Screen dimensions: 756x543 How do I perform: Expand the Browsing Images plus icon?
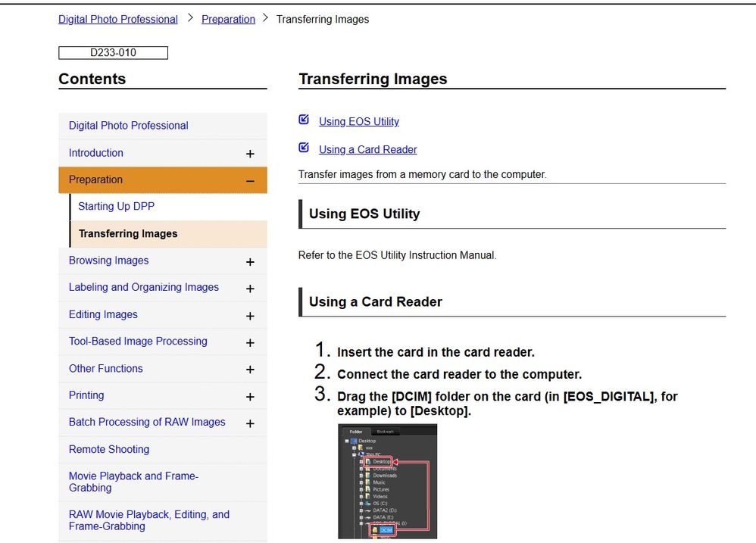click(x=250, y=262)
